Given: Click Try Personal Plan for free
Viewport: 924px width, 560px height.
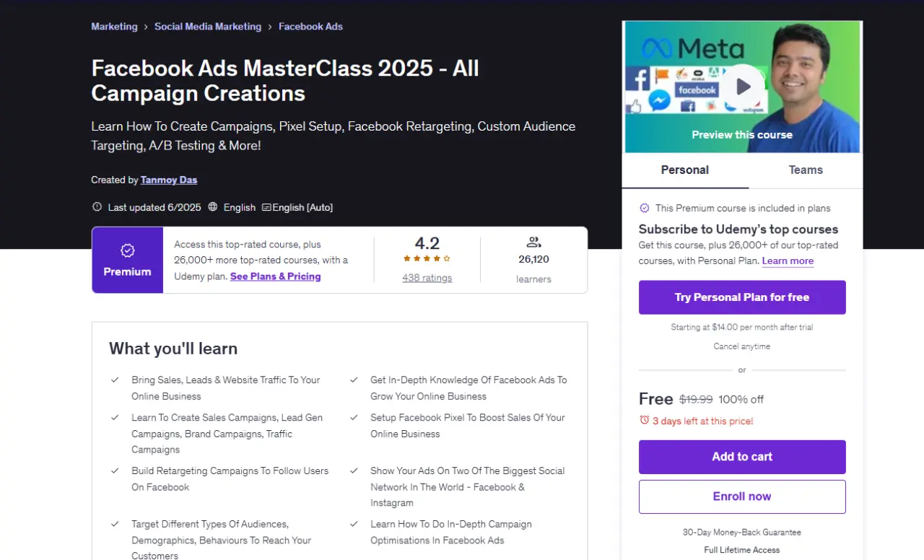Looking at the screenshot, I should (742, 297).
